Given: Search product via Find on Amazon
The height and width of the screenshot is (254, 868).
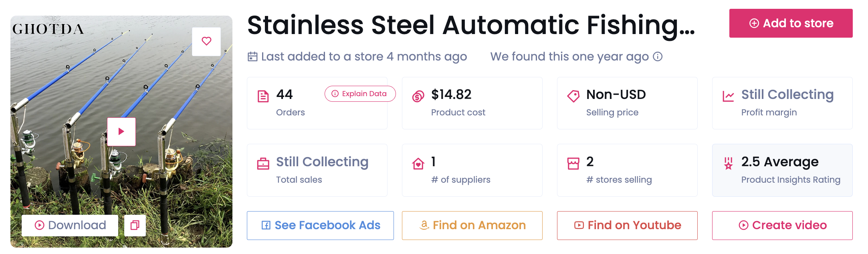Looking at the screenshot, I should (472, 225).
